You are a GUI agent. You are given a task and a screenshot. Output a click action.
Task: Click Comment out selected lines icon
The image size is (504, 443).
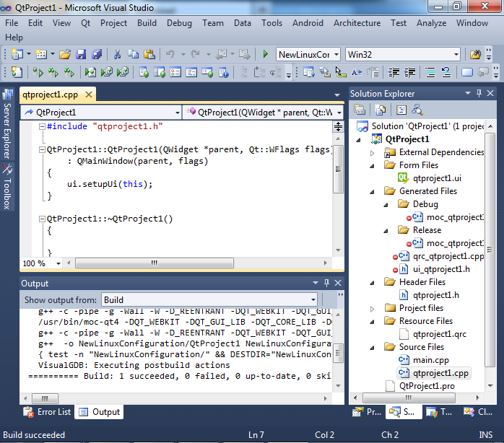pos(430,72)
